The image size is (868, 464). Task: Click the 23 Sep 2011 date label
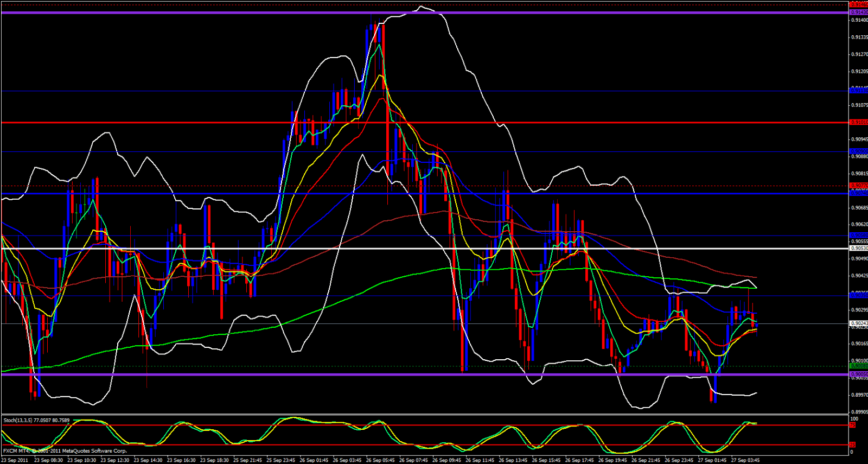(x=15, y=460)
